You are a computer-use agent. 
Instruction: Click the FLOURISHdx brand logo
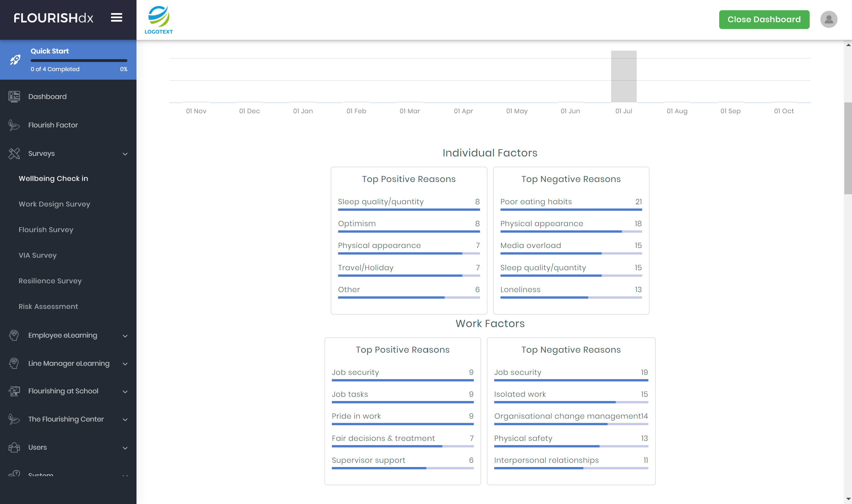(x=53, y=18)
